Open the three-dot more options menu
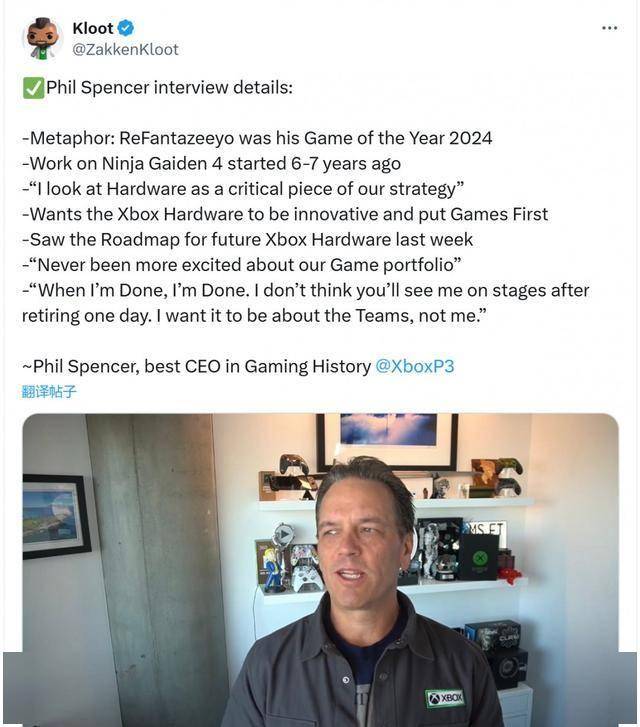Image resolution: width=640 pixels, height=727 pixels. click(609, 28)
